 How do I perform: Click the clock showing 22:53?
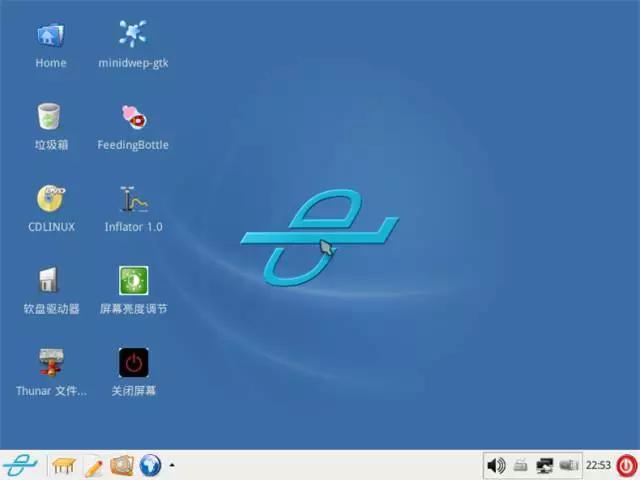click(x=598, y=465)
